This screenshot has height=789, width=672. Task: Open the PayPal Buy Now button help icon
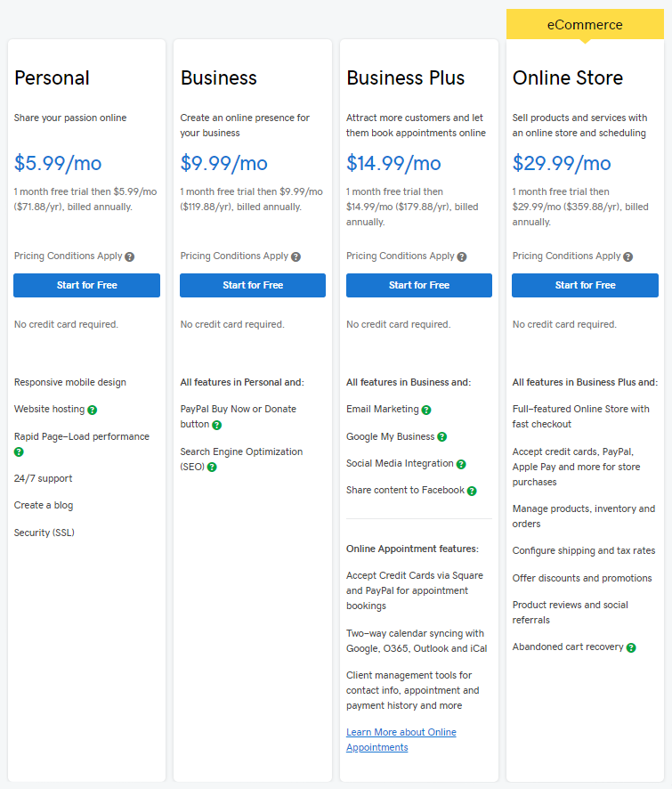coord(216,426)
